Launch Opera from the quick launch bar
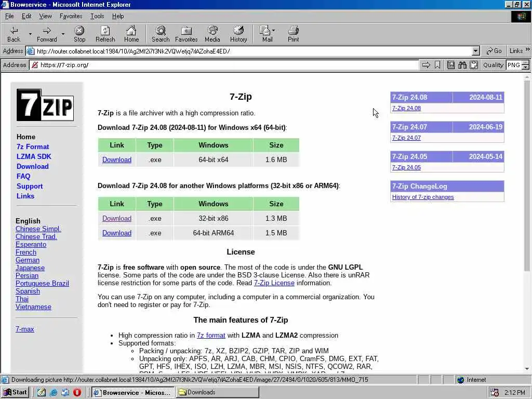Viewport: 532px width, 399px height. (77, 392)
